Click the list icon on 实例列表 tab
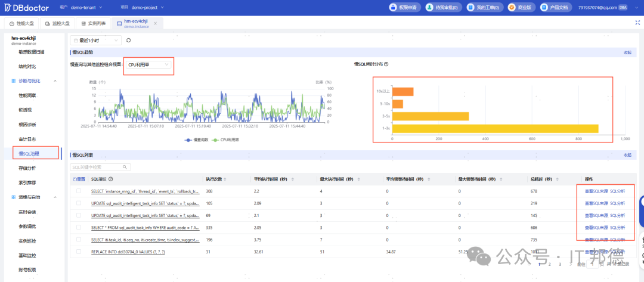The height and width of the screenshot is (282, 644). coord(83,23)
